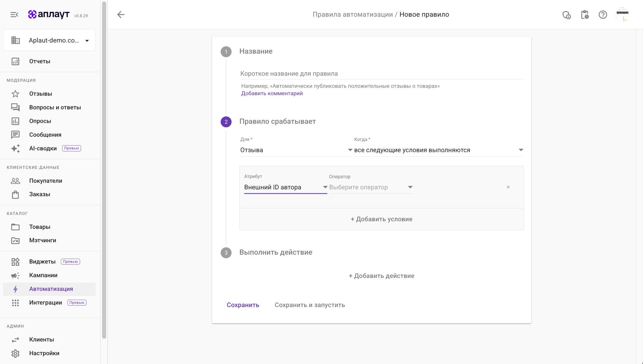The image size is (643, 364).
Task: Open the user avatar menu
Action: 622,14
